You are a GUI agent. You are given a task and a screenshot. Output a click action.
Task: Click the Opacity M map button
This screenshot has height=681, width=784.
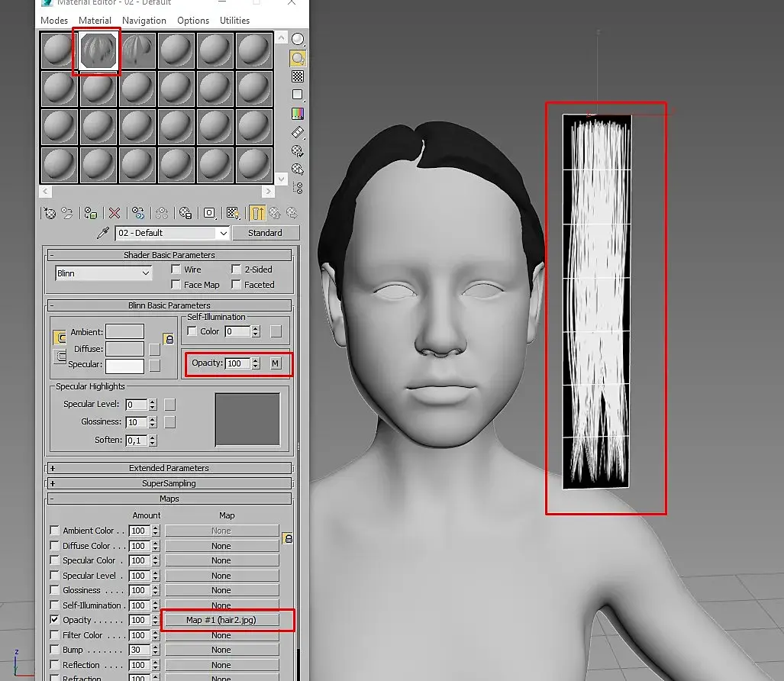tap(275, 363)
